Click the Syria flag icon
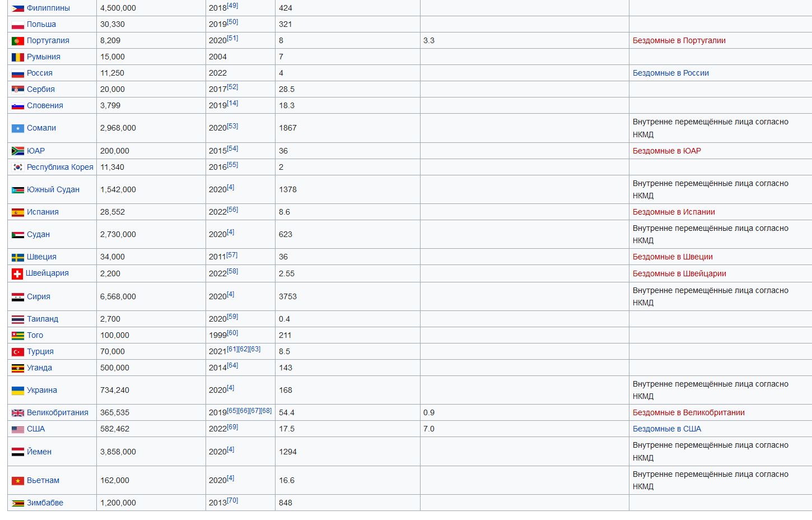This screenshot has height=520, width=812. [18, 297]
